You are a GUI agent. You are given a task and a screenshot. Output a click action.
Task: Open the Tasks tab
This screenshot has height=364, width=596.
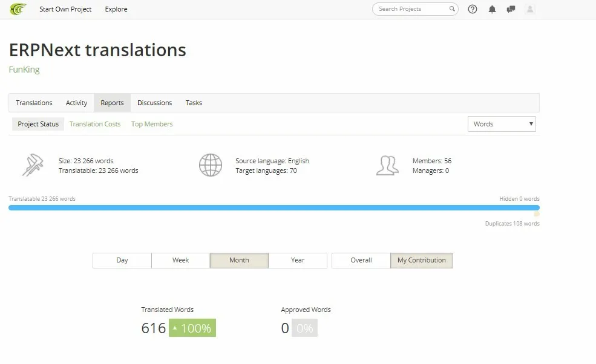coord(194,103)
